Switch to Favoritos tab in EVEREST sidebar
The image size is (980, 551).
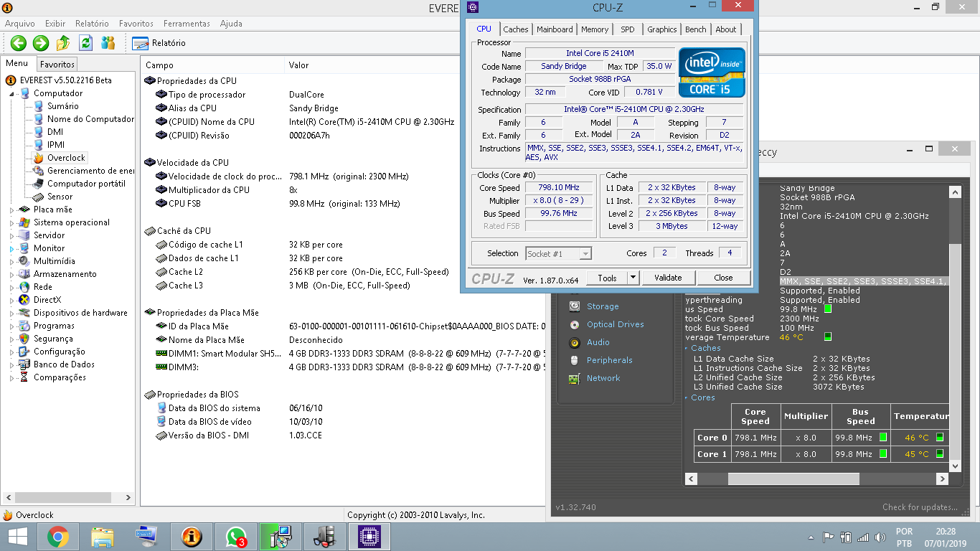pos(57,64)
